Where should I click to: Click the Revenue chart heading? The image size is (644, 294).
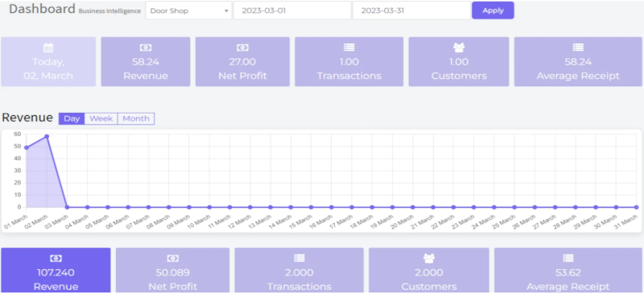point(27,118)
